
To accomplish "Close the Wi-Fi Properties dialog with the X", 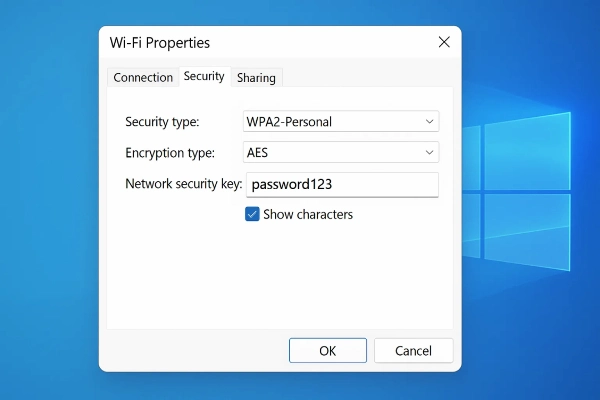I will point(444,42).
